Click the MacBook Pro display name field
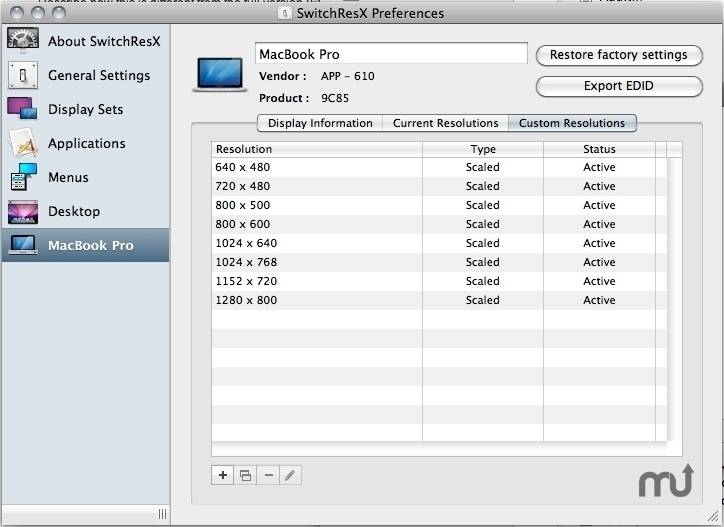724x527 pixels. point(391,54)
